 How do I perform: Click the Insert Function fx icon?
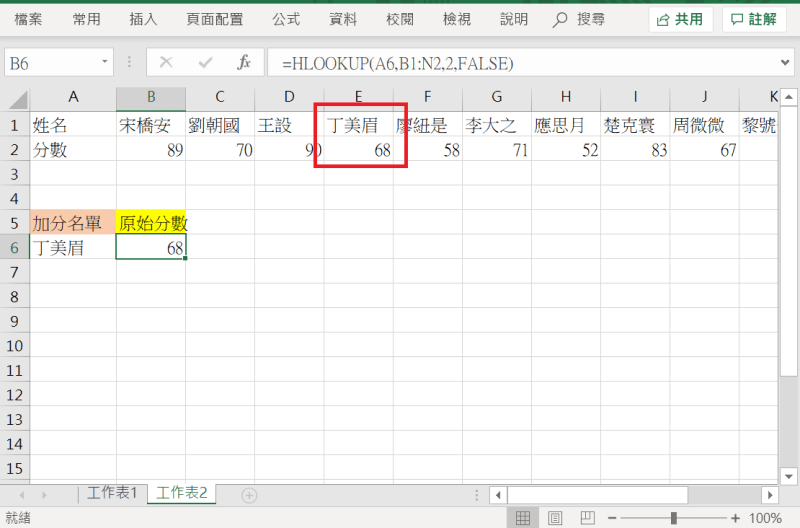point(243,63)
